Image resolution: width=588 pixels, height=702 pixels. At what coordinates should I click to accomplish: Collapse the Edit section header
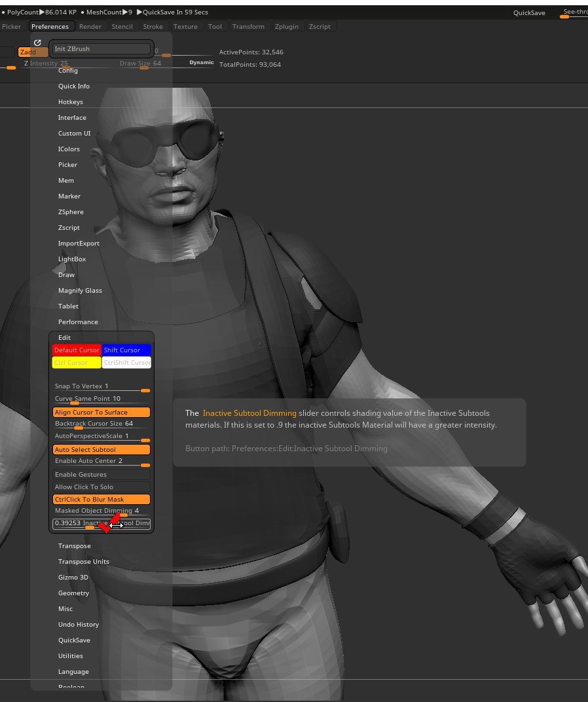(64, 338)
